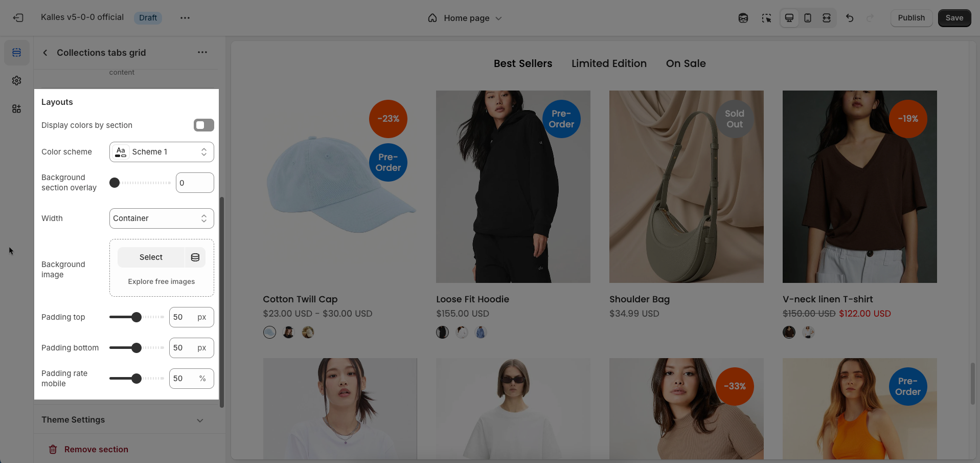Open the V-neck linen T-shirt product image
Viewport: 980px width, 463px height.
pos(860,187)
